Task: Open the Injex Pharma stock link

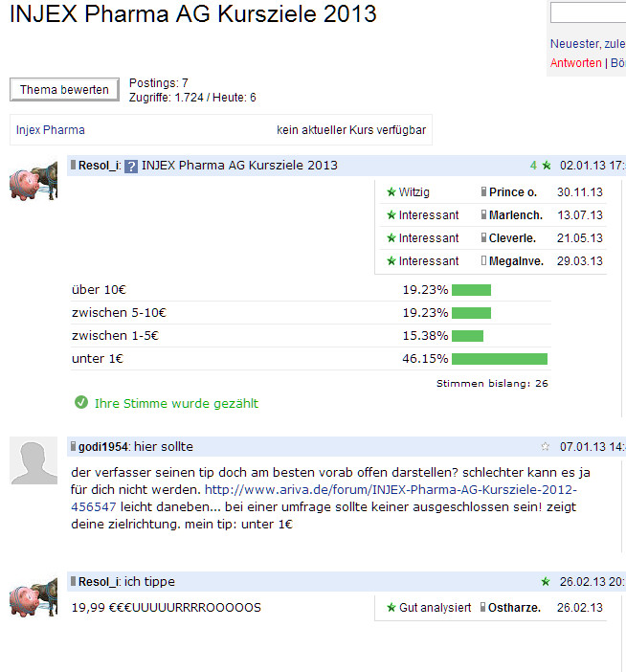Action: pyautogui.click(x=50, y=130)
